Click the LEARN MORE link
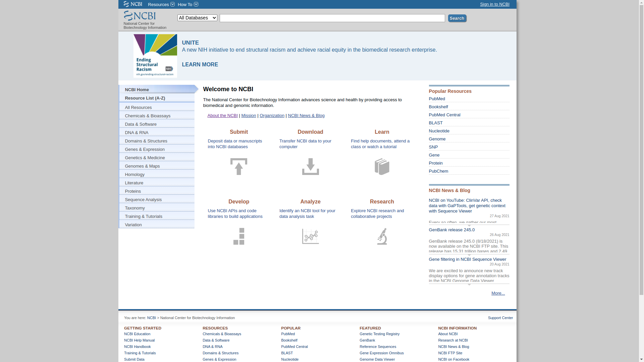Screen dimensions: 644x362 tap(200, 64)
